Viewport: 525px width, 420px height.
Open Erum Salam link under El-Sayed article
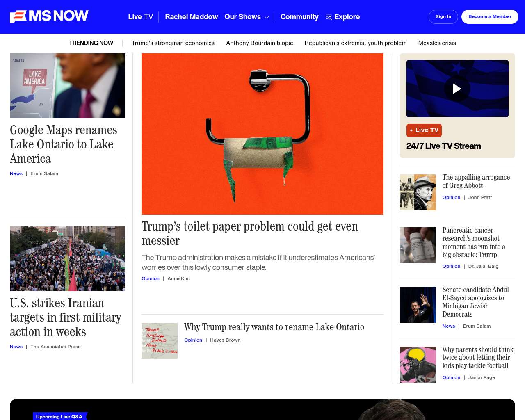pyautogui.click(x=477, y=326)
